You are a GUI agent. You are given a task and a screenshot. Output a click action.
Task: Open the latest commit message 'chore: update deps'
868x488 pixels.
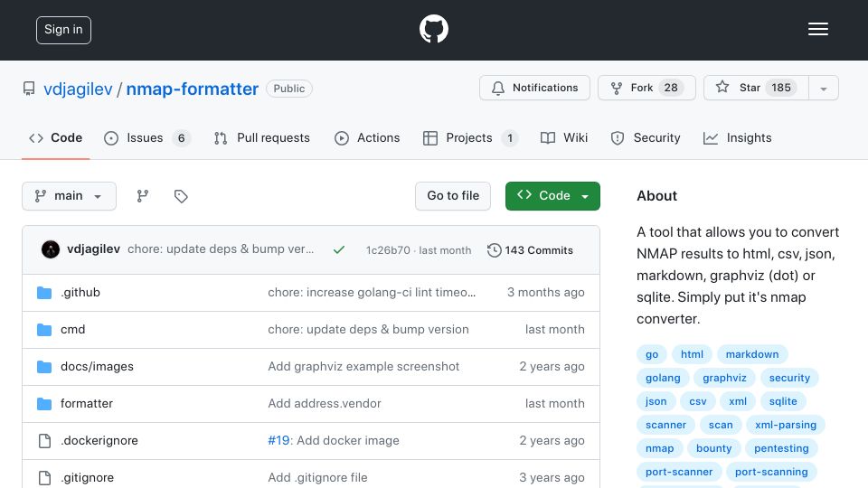pos(221,249)
